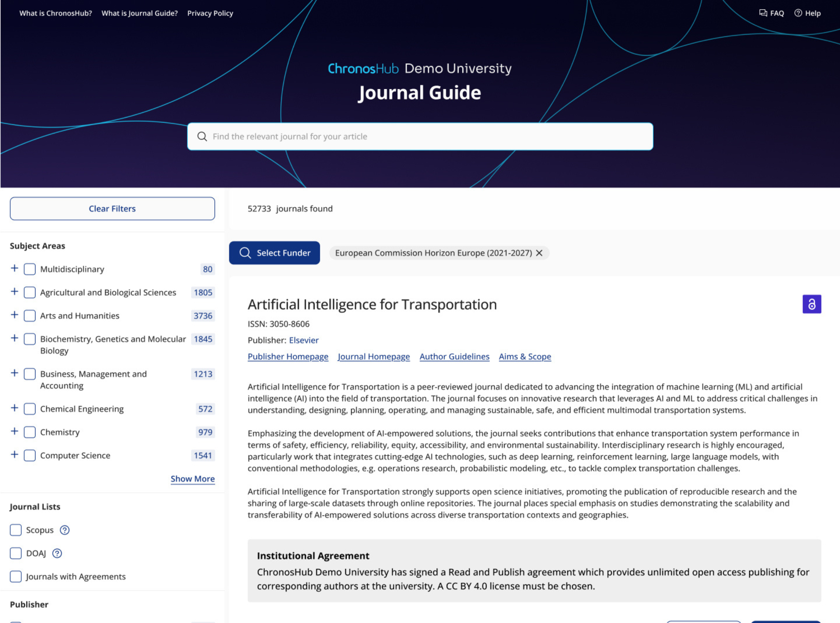This screenshot has height=623, width=840.
Task: Open What is ChronosHub? menu item
Action: pos(55,13)
